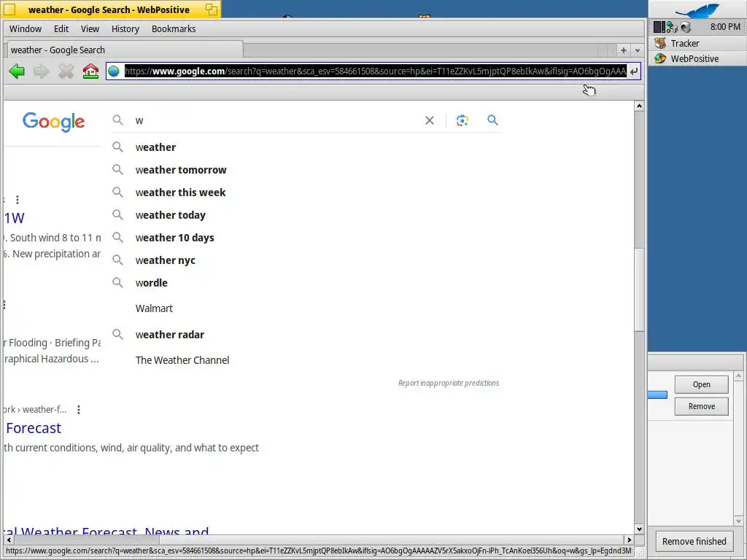Click downloads window scrollbar up arrow
Viewport: 747px width, 560px height.
tap(738, 376)
